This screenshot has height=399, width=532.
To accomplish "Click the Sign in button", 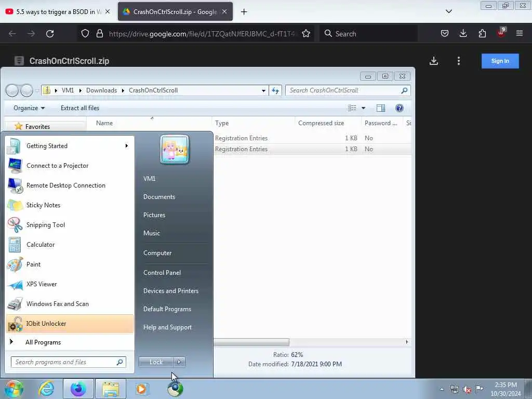I will [x=500, y=61].
